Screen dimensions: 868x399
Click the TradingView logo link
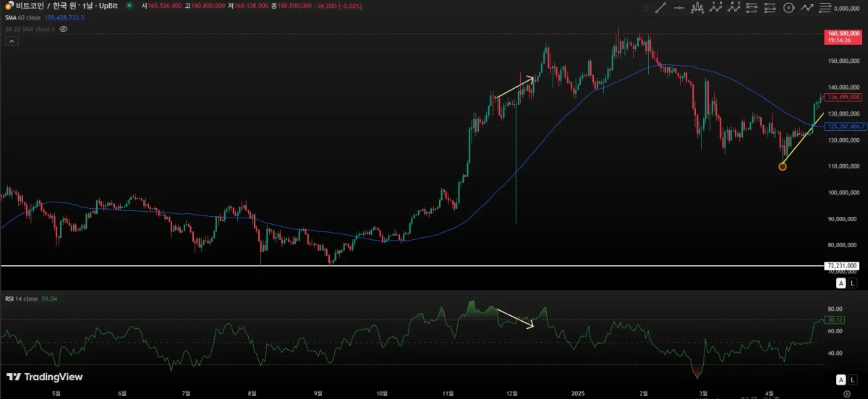[44, 377]
